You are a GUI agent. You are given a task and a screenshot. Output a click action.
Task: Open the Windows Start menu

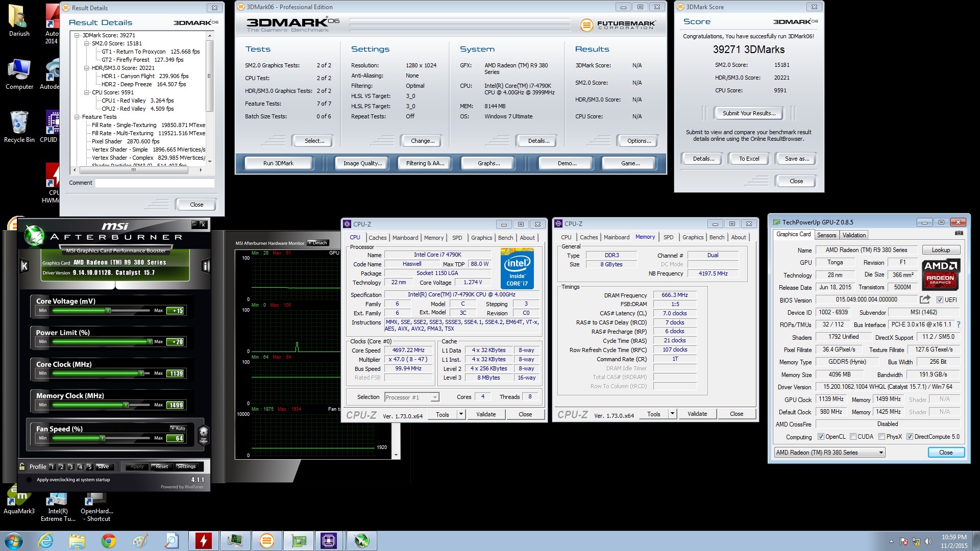[x=13, y=541]
